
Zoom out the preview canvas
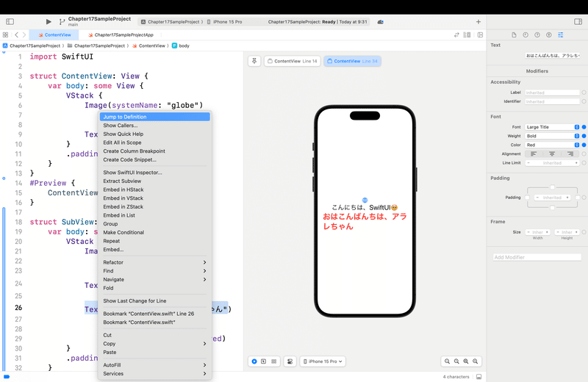pos(447,361)
